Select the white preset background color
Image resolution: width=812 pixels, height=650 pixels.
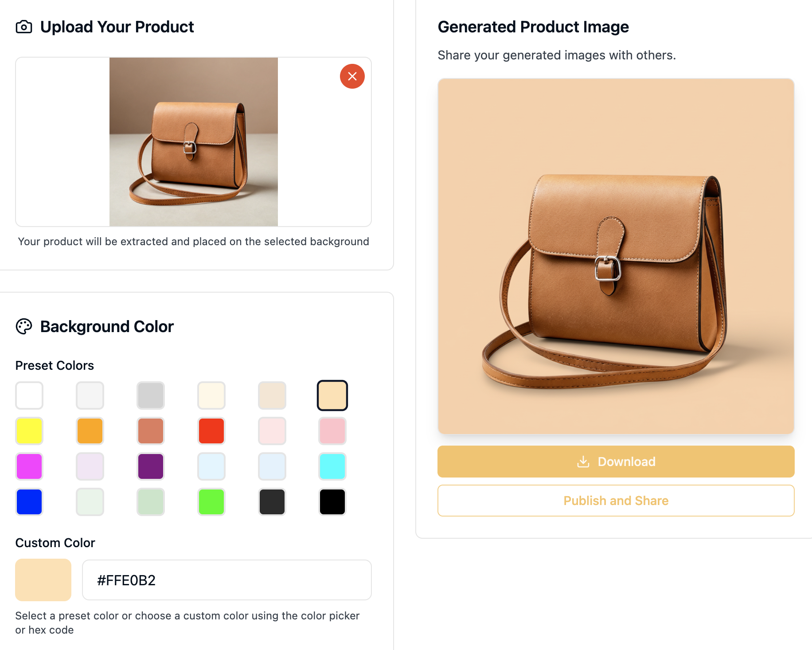click(x=29, y=395)
